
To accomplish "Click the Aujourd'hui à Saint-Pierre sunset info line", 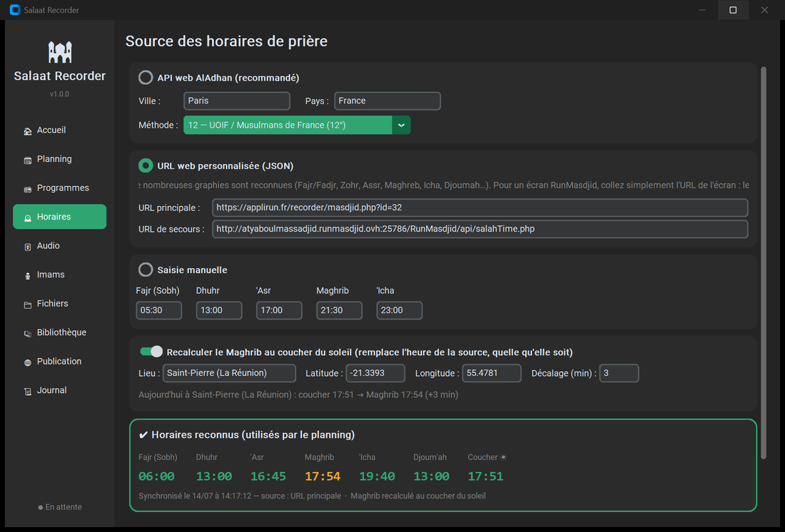I will pos(298,395).
